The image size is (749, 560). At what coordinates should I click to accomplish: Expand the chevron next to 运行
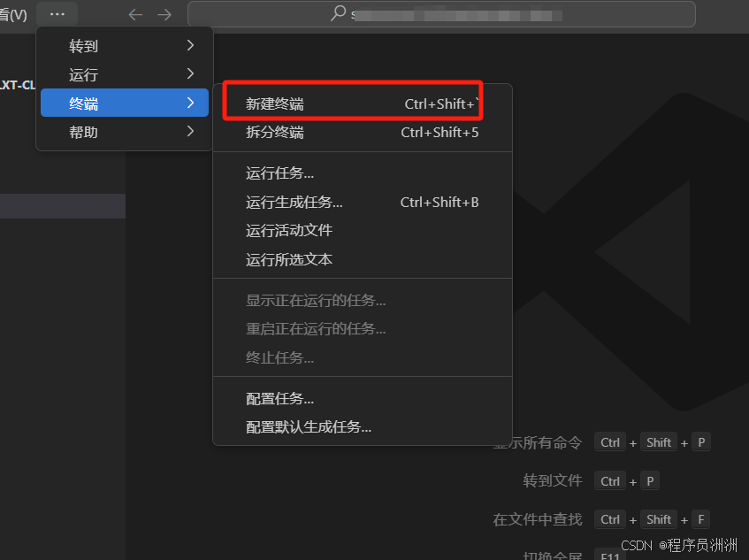pyautogui.click(x=191, y=73)
